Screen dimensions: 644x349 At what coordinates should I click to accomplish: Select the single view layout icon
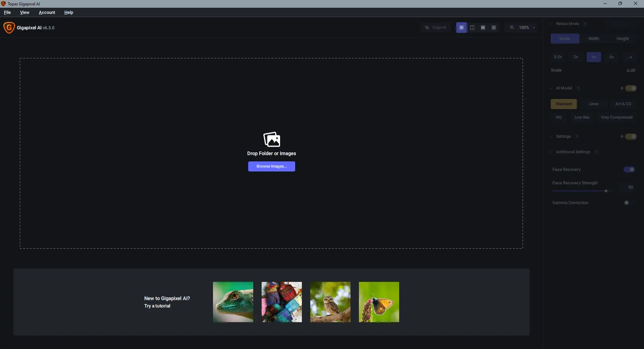coord(462,28)
